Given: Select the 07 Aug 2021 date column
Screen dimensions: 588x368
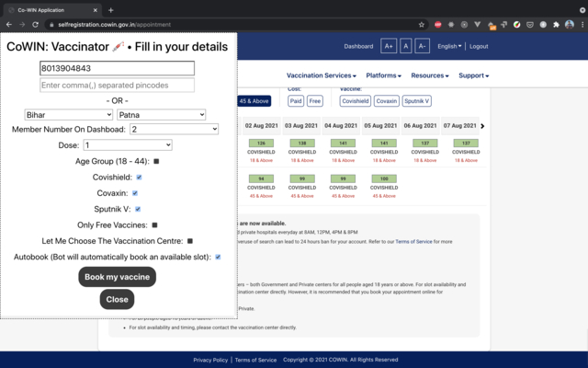Looking at the screenshot, I should (460, 126).
